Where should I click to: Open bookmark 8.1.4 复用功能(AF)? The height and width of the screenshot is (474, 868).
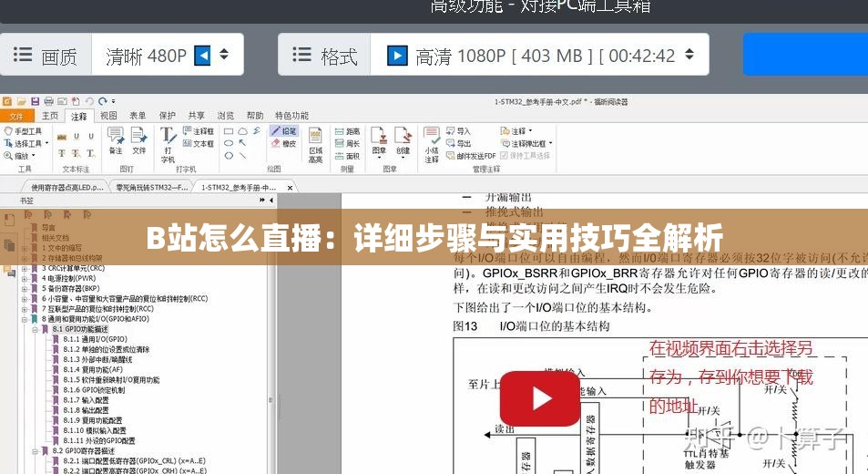(92, 370)
